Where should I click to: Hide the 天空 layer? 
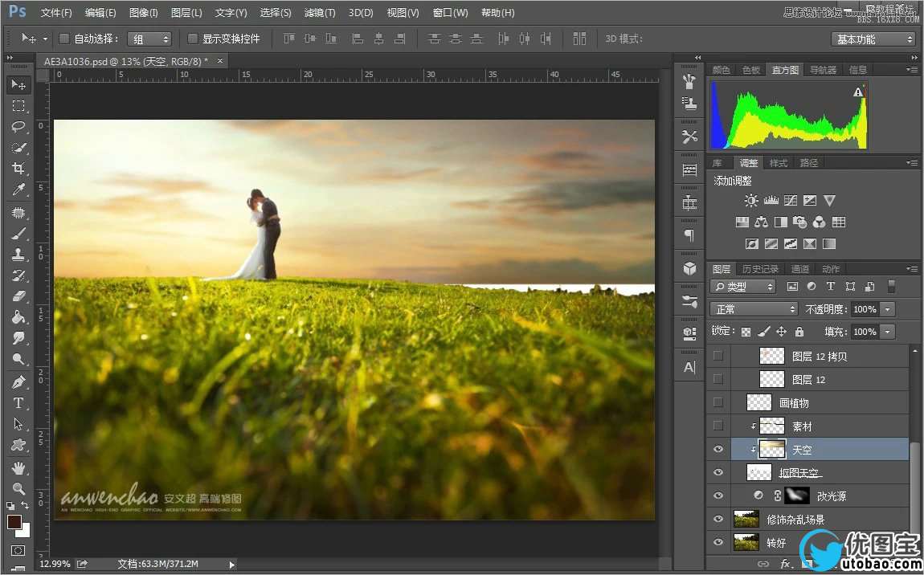tap(718, 449)
